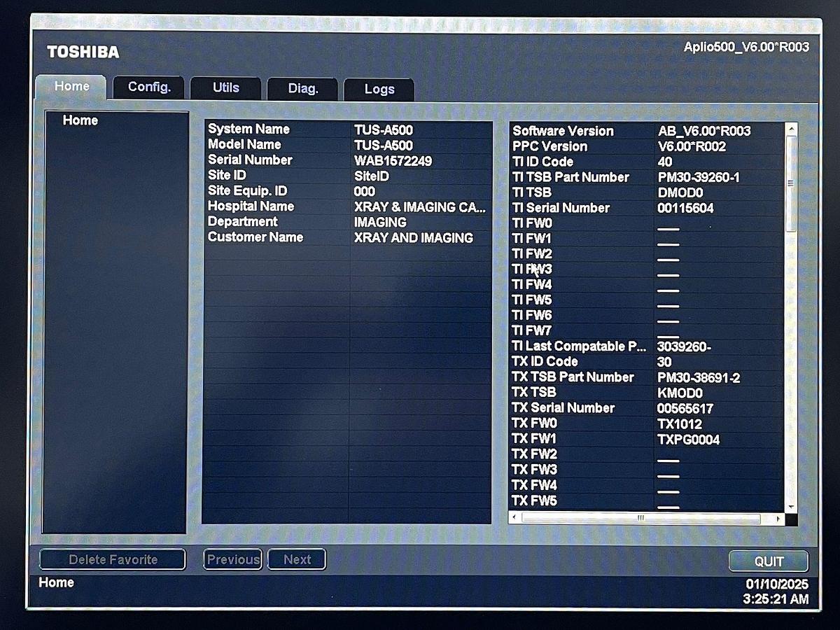
Task: View the Logs tab
Action: coord(379,89)
